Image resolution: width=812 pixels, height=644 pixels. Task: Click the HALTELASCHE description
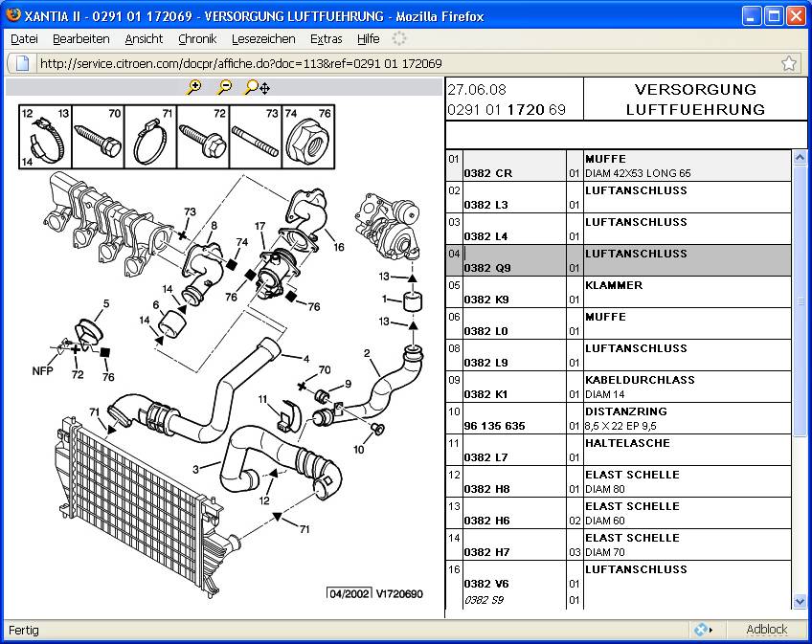pos(627,443)
